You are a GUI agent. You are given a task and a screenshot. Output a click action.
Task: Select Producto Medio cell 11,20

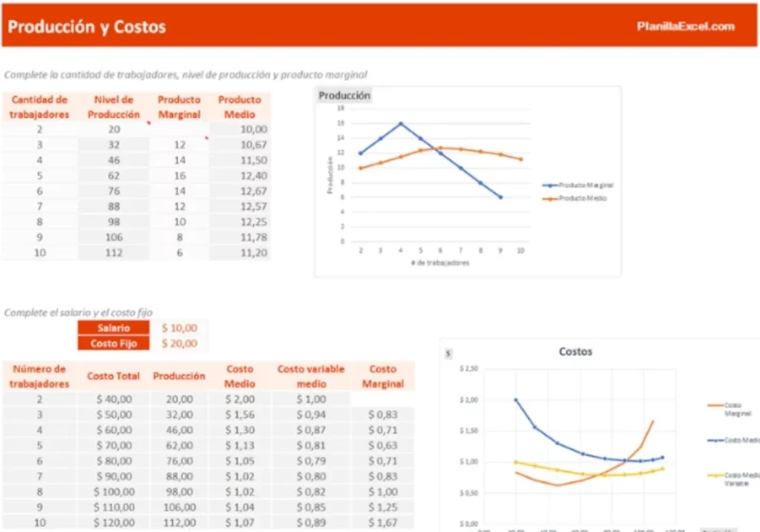[x=240, y=253]
